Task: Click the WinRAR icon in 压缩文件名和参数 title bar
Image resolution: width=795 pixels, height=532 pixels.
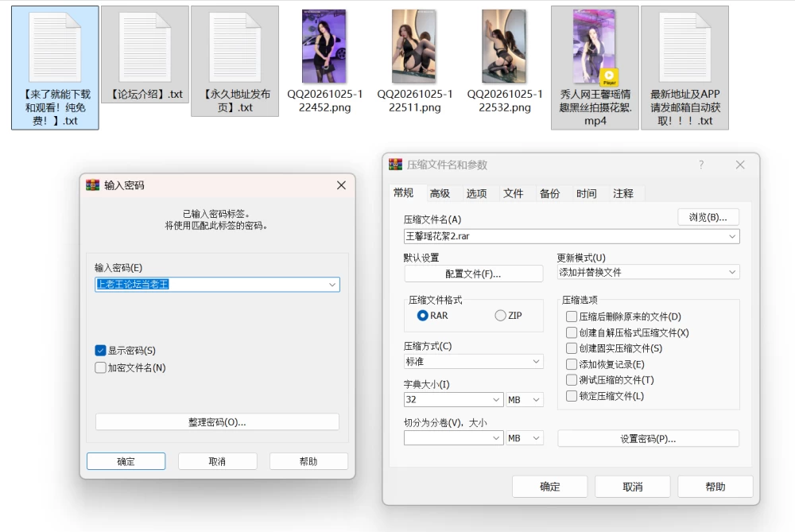Action: coord(395,165)
